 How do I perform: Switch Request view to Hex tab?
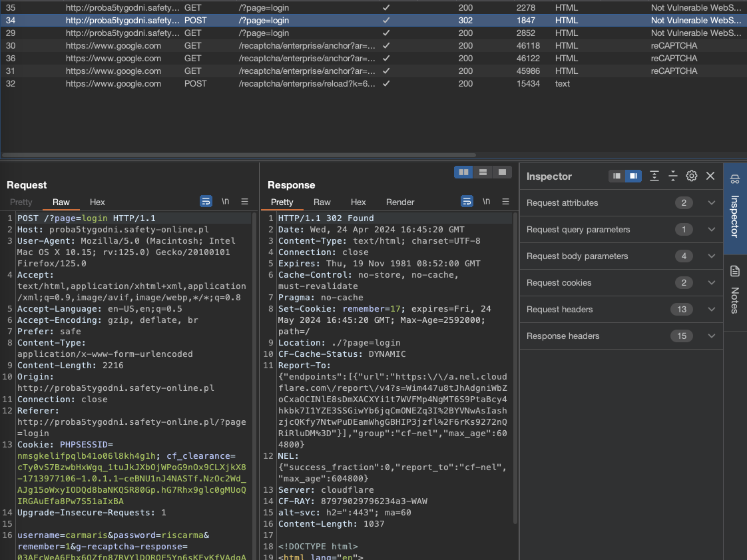click(97, 202)
